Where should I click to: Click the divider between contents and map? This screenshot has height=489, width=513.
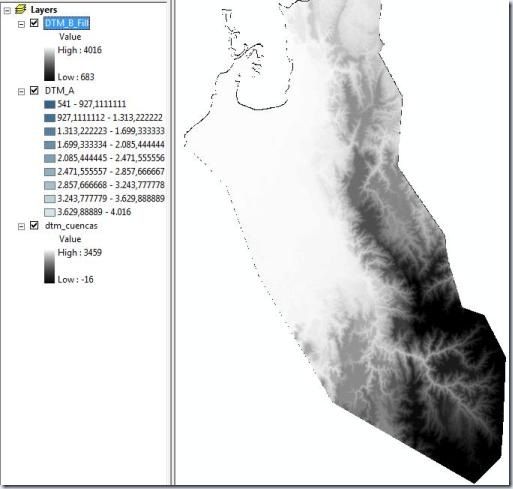[x=172, y=243]
